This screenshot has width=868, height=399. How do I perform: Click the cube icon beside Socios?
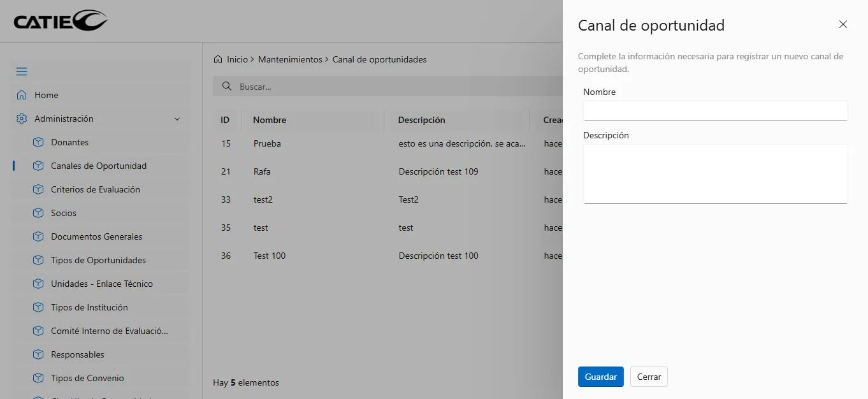pos(38,213)
